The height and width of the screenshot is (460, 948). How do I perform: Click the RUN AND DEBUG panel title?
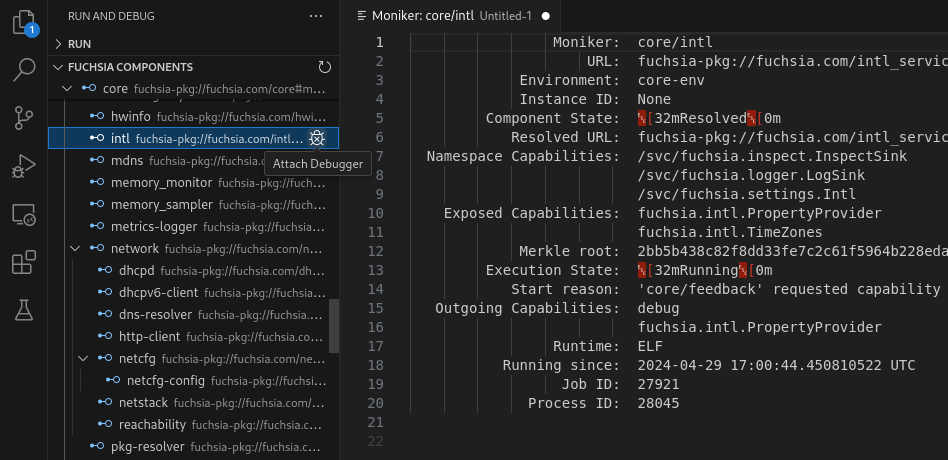[x=111, y=16]
